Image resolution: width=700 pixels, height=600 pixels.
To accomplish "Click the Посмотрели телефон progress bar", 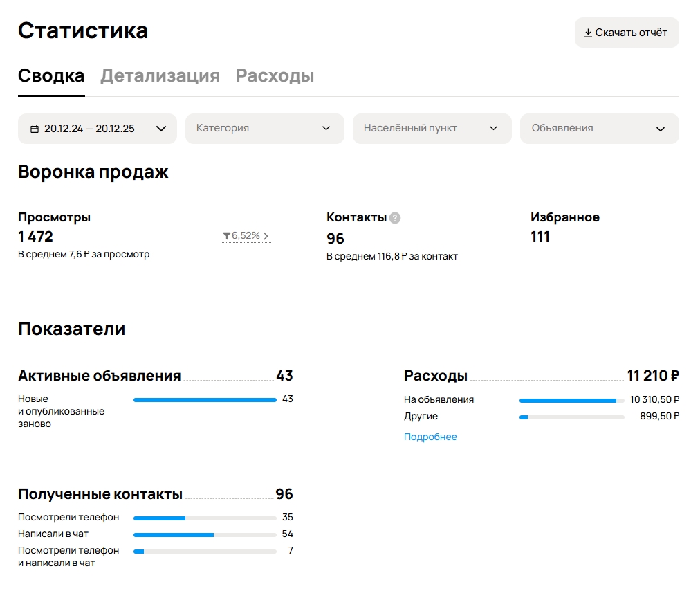I will click(205, 518).
